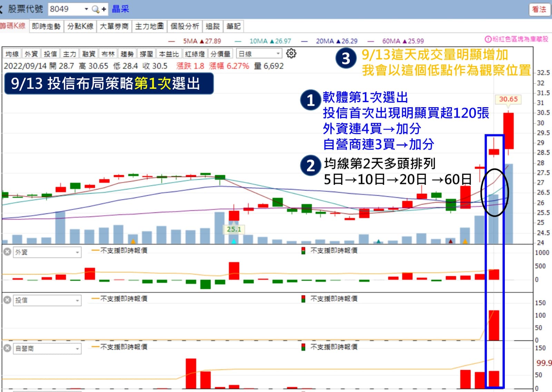Toggle the 均線 indicator button
Viewport: 552px width, 392px height.
[x=12, y=54]
